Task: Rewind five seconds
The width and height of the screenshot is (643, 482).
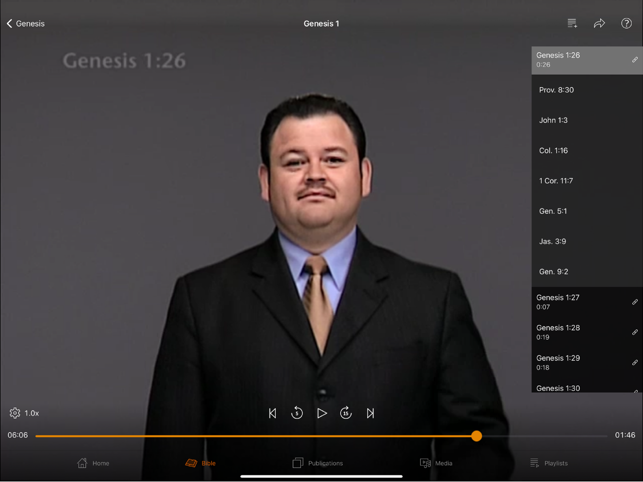Action: [x=297, y=413]
